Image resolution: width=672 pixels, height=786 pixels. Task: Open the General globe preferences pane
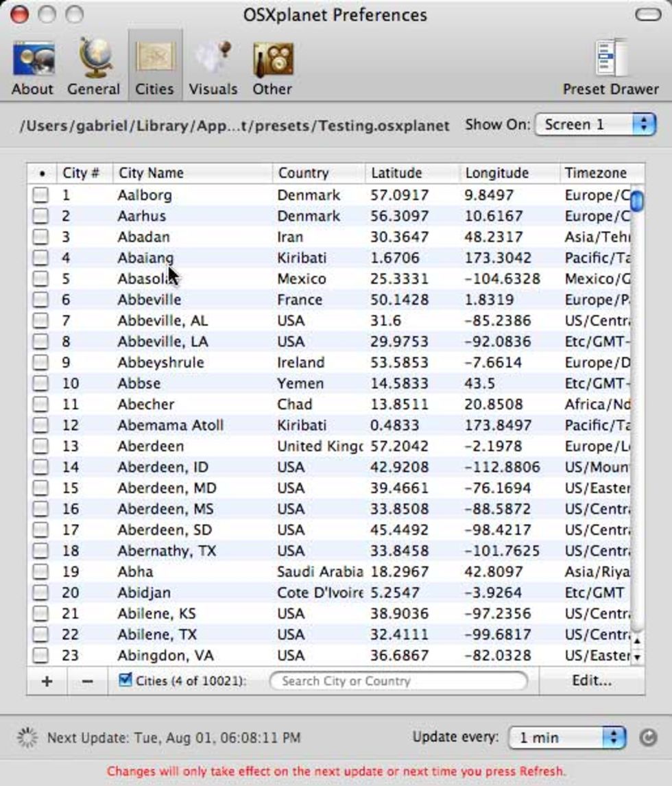tap(94, 69)
